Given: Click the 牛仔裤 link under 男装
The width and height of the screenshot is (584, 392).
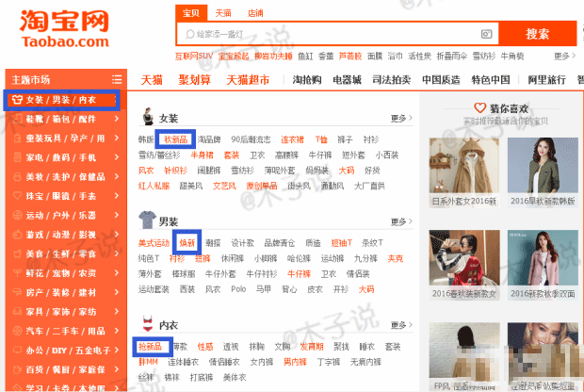Looking at the screenshot, I should [x=300, y=274].
